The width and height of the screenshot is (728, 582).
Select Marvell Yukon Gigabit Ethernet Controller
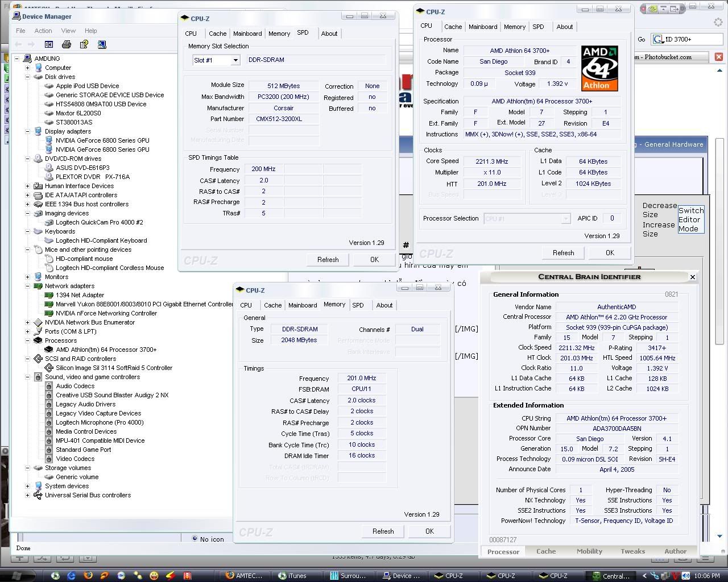pyautogui.click(x=144, y=304)
